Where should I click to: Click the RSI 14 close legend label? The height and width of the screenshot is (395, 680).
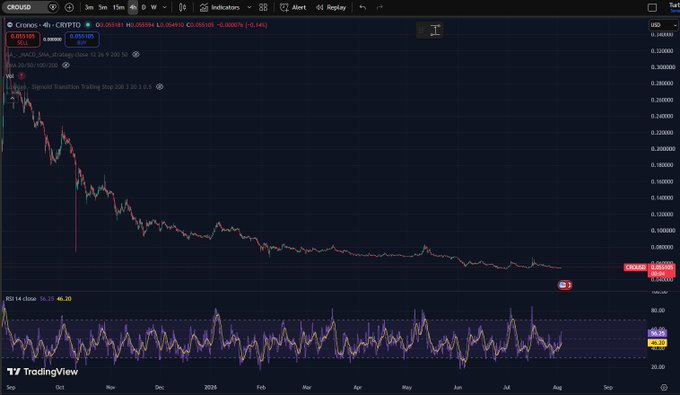click(21, 299)
